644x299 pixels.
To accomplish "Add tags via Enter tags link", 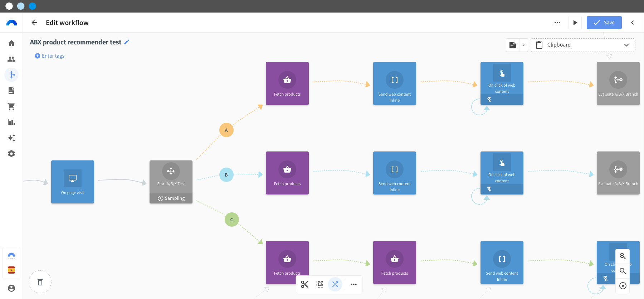I will pyautogui.click(x=50, y=56).
